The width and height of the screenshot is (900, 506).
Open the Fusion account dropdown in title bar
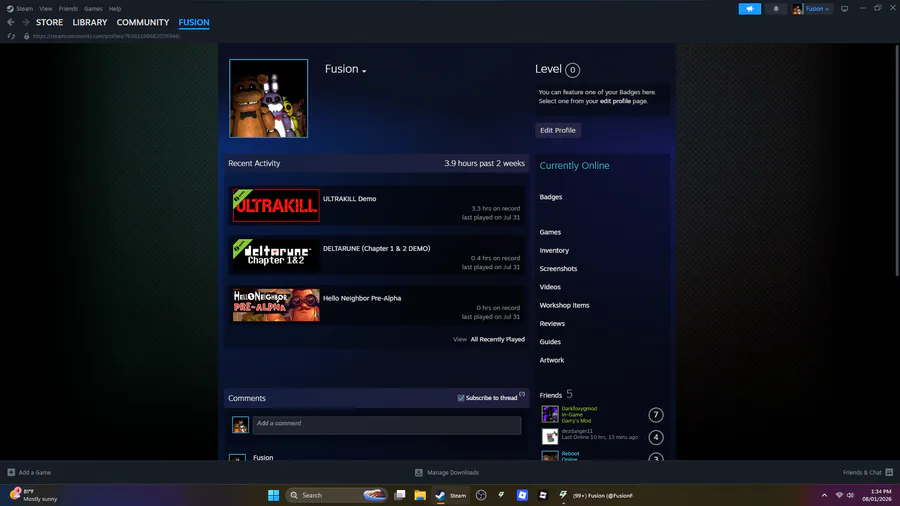[x=812, y=9]
